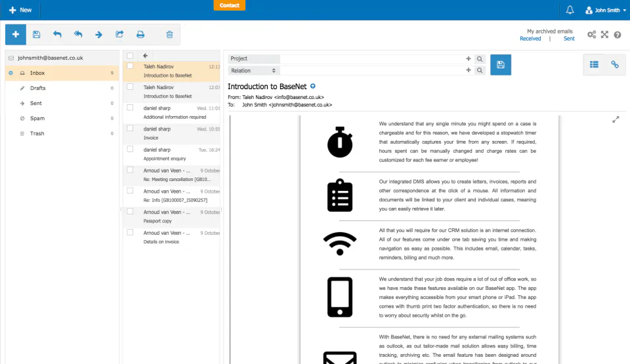The width and height of the screenshot is (630, 364).
Task: Check the 'Details on invoice' email checkbox
Action: pos(130,232)
